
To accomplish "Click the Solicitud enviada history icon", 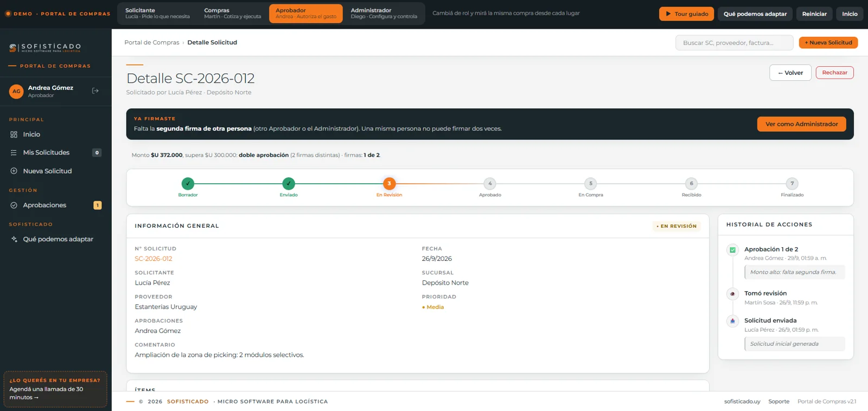I will click(732, 321).
